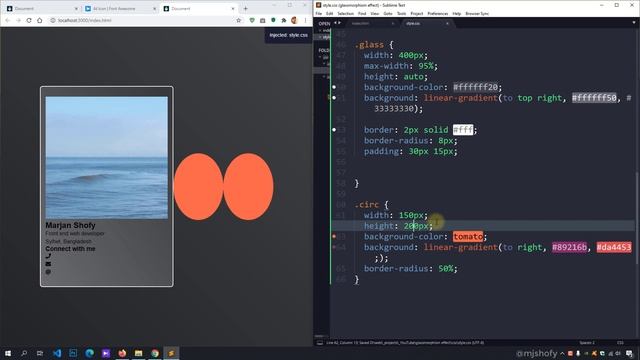Image resolution: width=640 pixels, height=360 pixels.
Task: Click ocean image in profile card
Action: click(x=107, y=158)
